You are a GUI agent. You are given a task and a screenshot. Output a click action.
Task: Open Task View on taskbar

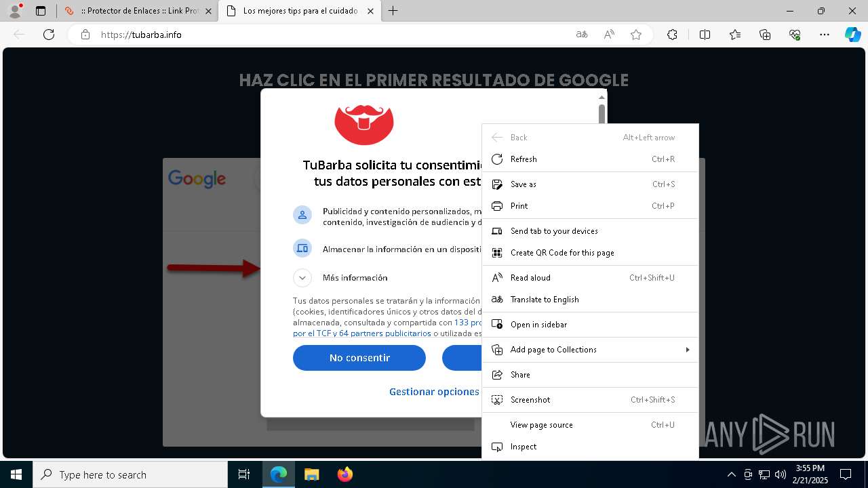[244, 474]
